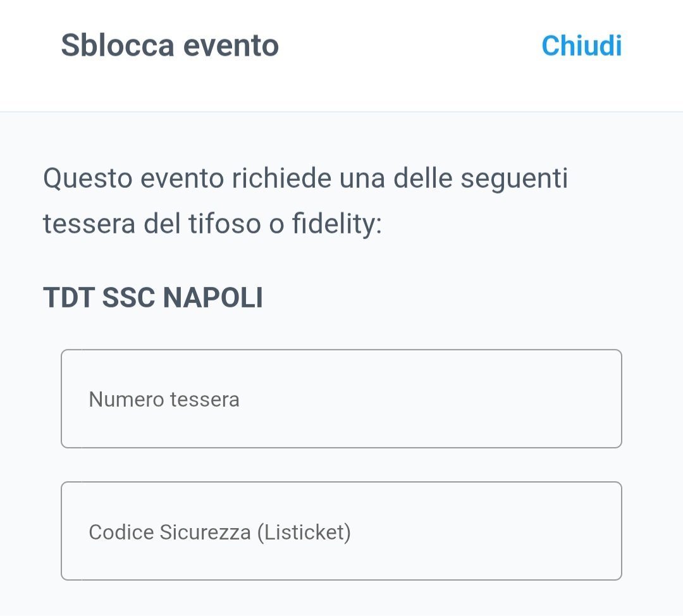Click the word 'Sicurezza' in second field
Image resolution: width=683 pixels, height=616 pixels.
pyautogui.click(x=205, y=532)
